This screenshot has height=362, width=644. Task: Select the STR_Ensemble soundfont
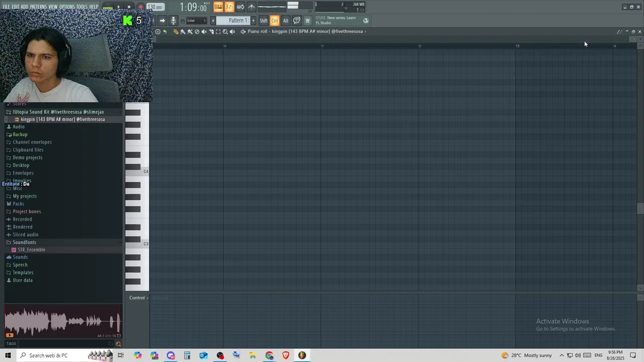tap(31, 250)
